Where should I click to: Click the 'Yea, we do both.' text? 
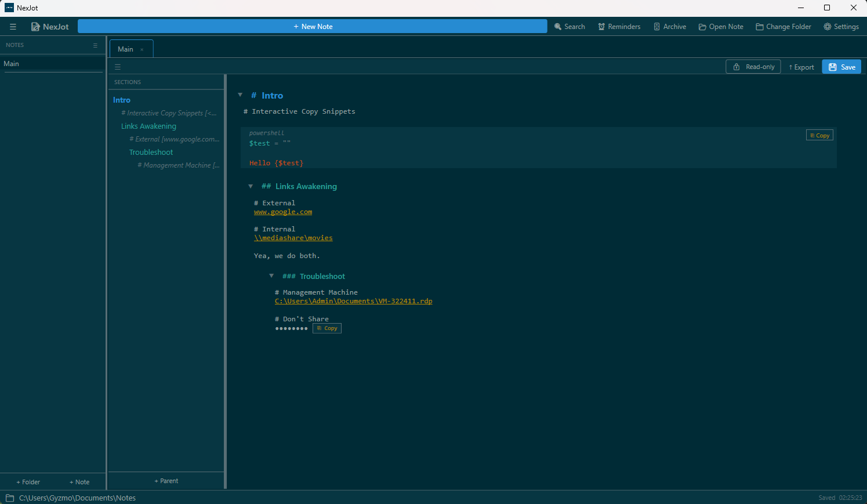286,256
